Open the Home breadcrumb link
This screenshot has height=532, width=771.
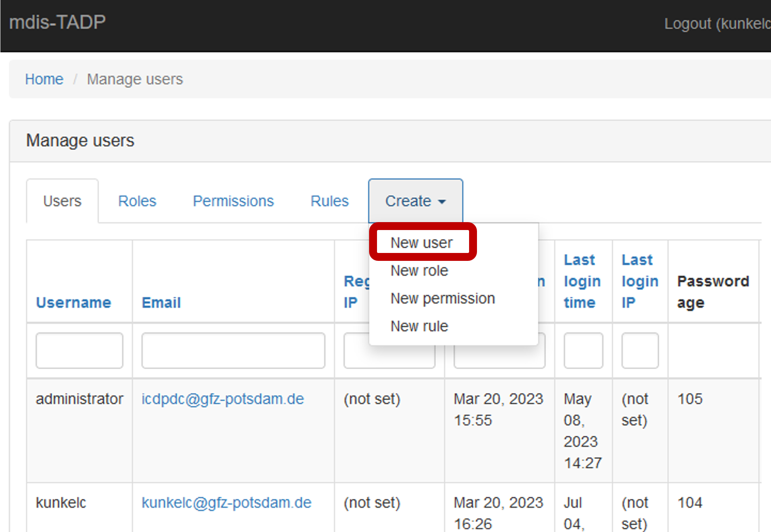(x=44, y=79)
